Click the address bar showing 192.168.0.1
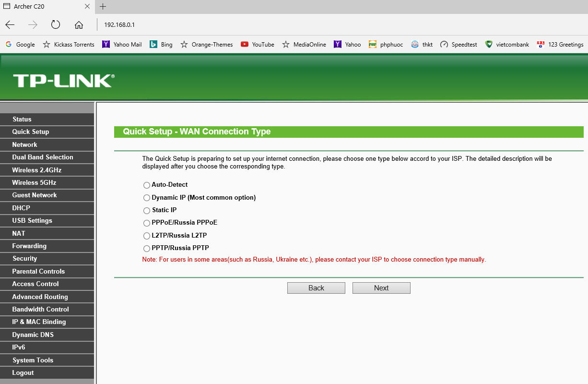 [288, 25]
